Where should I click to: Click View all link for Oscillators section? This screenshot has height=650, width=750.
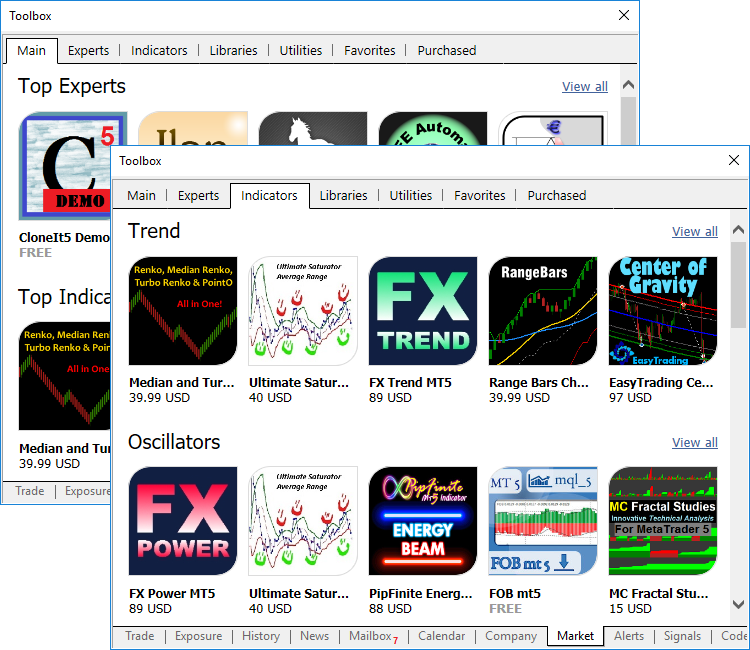(694, 443)
